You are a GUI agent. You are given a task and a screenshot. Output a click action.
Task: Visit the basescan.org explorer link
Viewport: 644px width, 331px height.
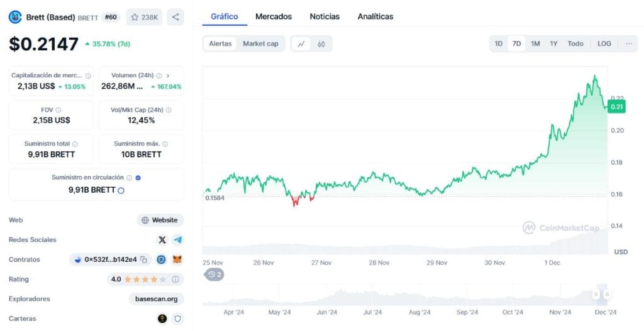coord(156,299)
